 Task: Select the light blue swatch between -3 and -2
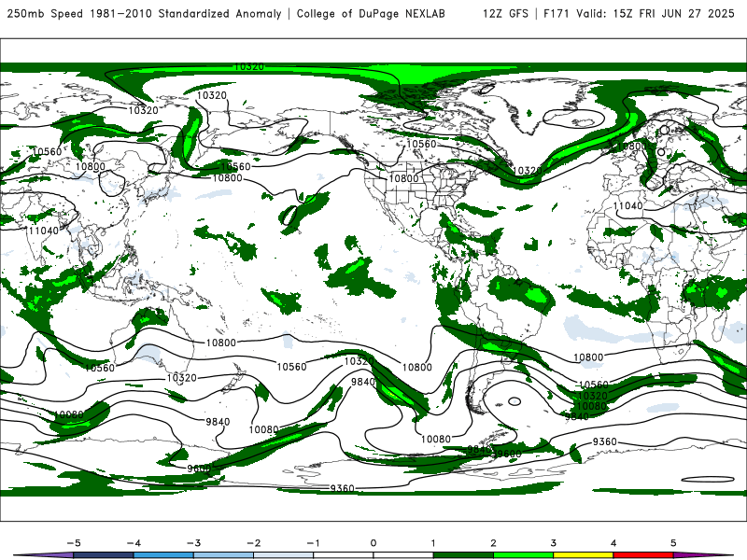(x=223, y=555)
